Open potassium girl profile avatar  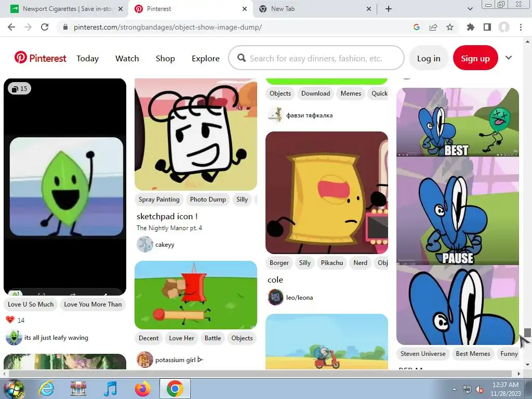pos(145,360)
